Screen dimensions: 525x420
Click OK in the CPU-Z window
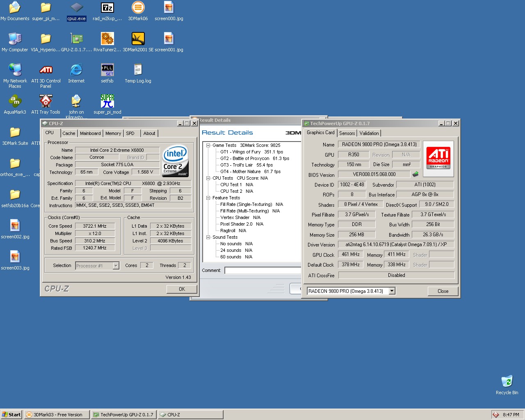182,289
